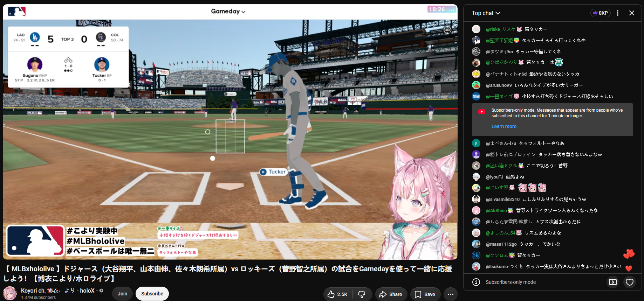Image resolution: width=644 pixels, height=301 pixels.
Task: Open the Top chat dropdown
Action: [x=486, y=13]
